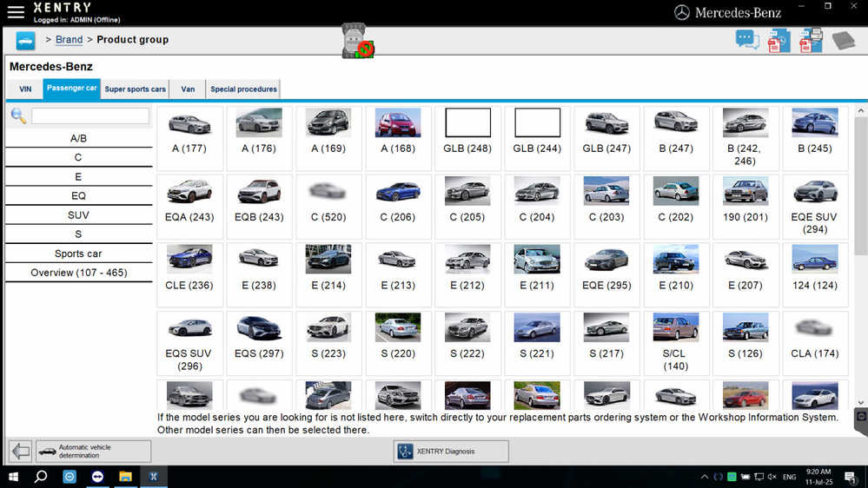Select the E category filter
The width and height of the screenshot is (868, 488).
pos(78,177)
